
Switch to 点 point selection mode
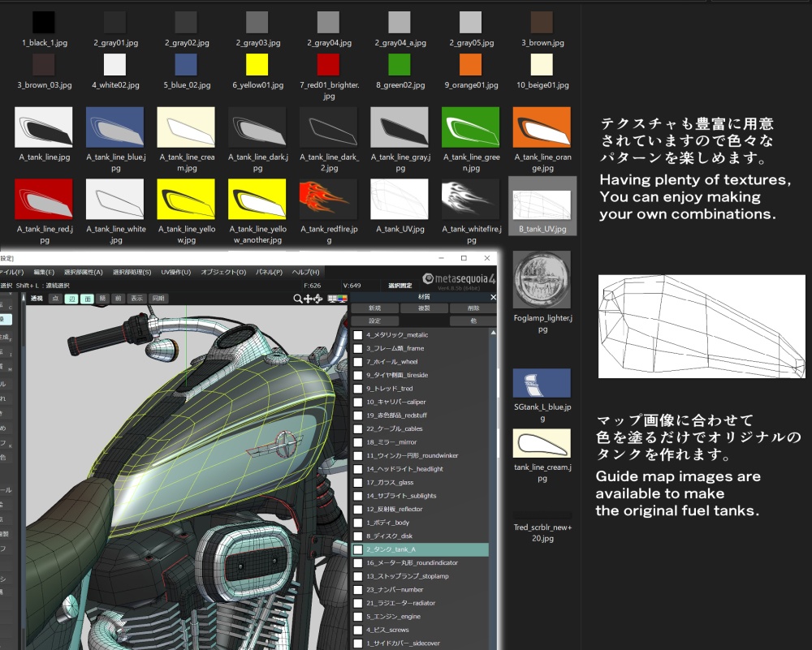tap(56, 298)
